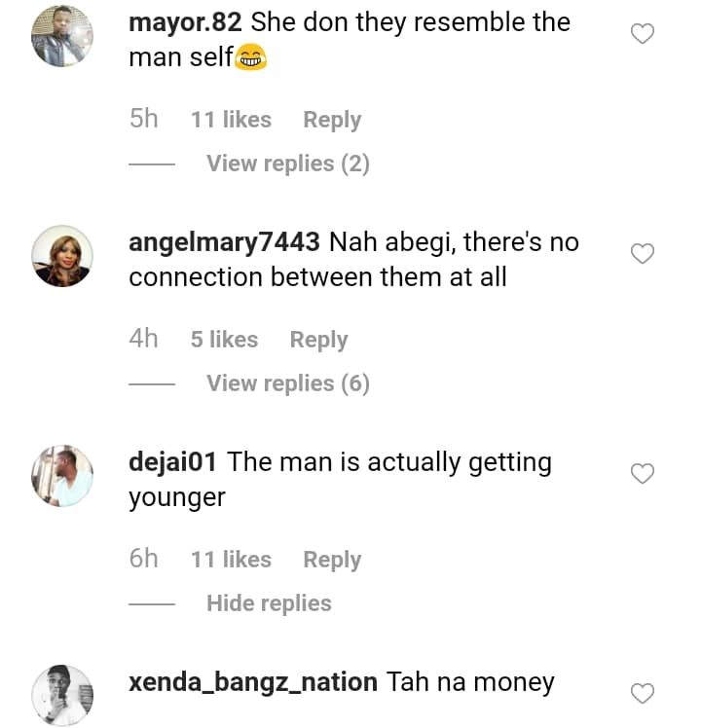This screenshot has width=701, height=728.
Task: View dejai01's profile photo
Action: [x=62, y=476]
